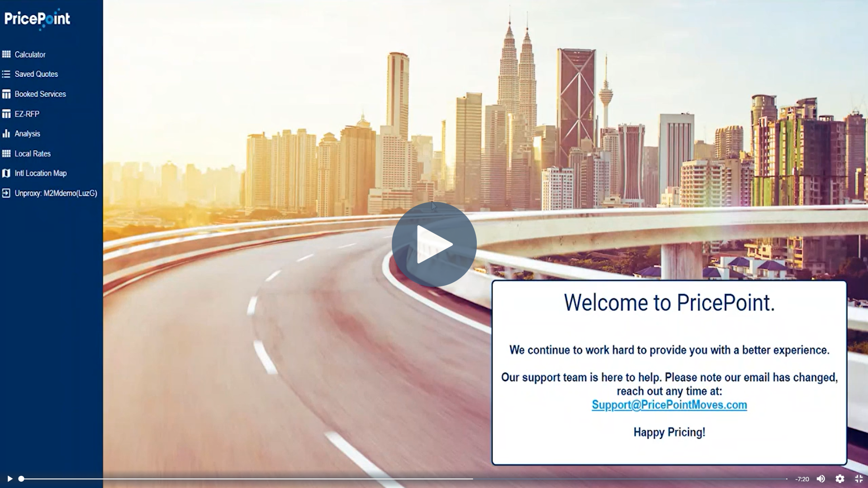Open video settings gear

[840, 479]
